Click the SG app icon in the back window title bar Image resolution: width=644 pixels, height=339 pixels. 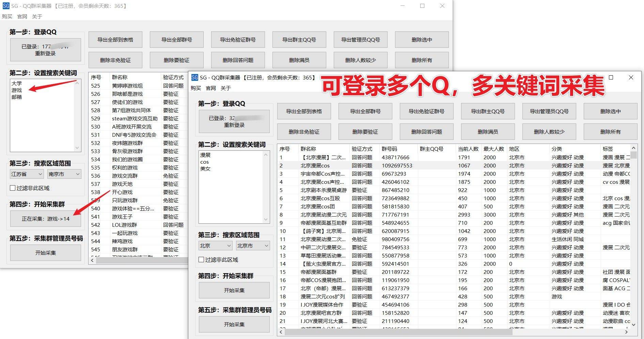point(6,6)
